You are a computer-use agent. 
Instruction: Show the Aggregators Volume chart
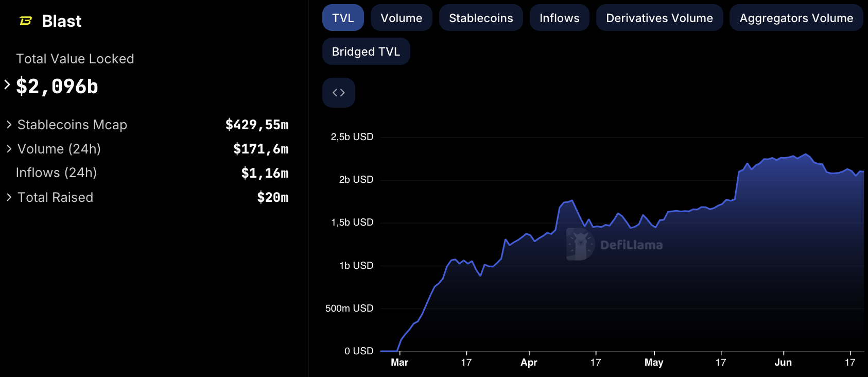coord(796,18)
